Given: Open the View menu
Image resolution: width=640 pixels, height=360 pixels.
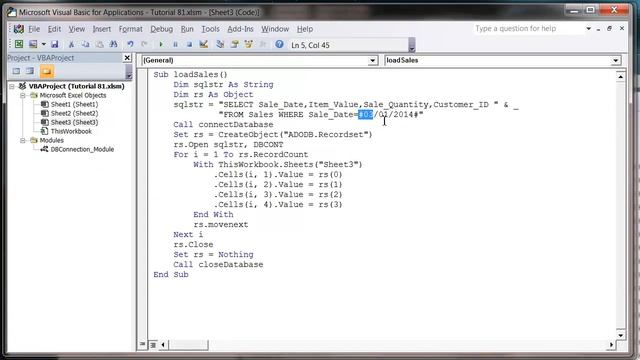Looking at the screenshot, I should (76, 29).
